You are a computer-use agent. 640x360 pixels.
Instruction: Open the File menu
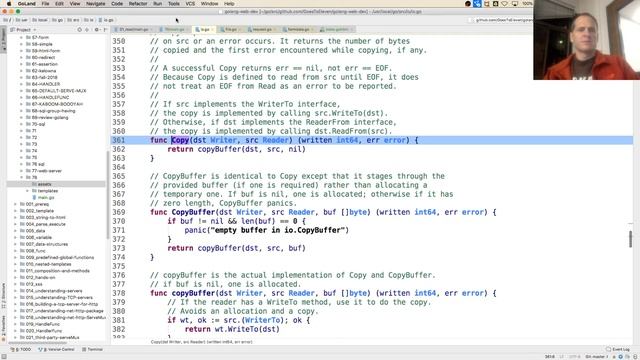(45, 4)
